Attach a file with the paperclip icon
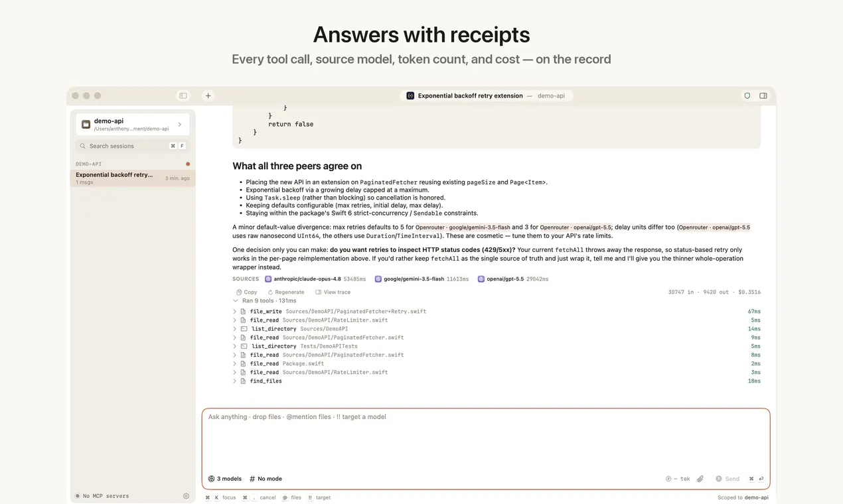843x504 pixels. (700, 479)
